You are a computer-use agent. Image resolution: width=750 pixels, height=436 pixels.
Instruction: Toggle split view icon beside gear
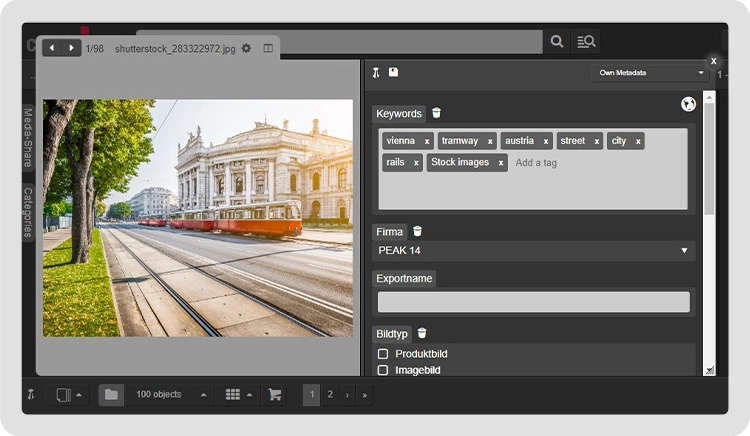pyautogui.click(x=268, y=48)
